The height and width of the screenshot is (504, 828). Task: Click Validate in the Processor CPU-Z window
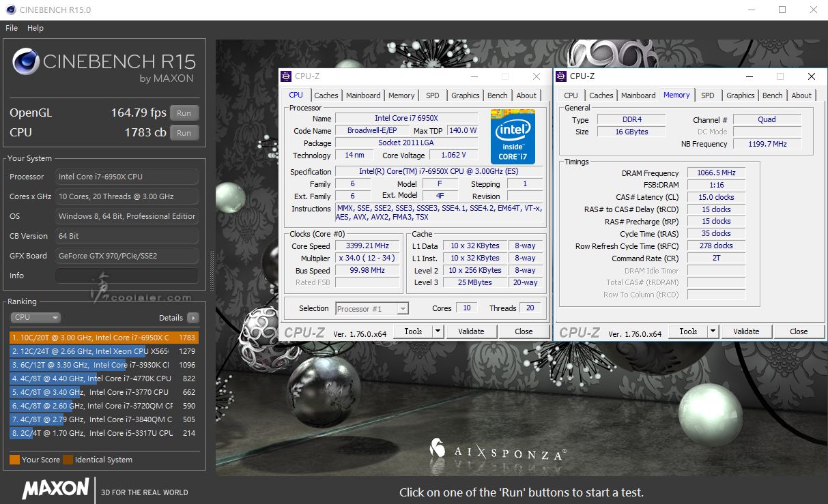click(471, 331)
